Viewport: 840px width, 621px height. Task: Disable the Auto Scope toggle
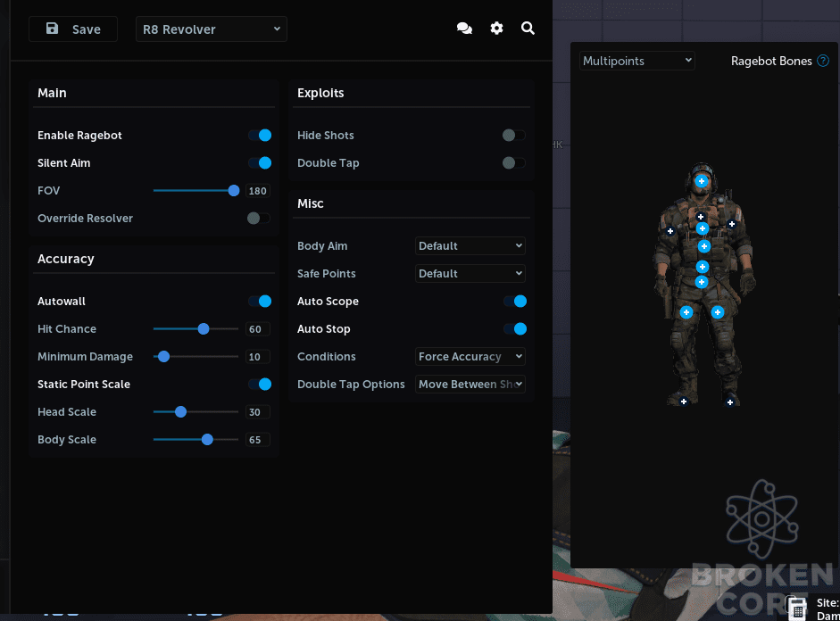click(x=515, y=302)
